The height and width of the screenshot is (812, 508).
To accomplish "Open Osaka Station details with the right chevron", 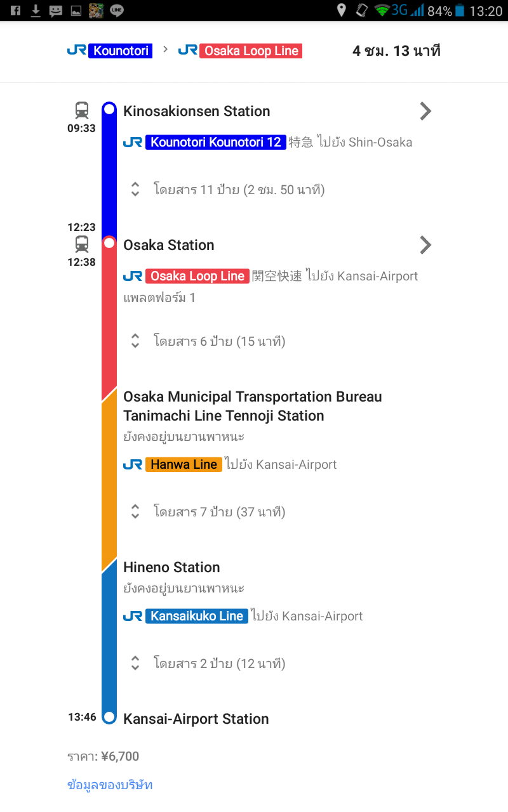I will coord(425,245).
